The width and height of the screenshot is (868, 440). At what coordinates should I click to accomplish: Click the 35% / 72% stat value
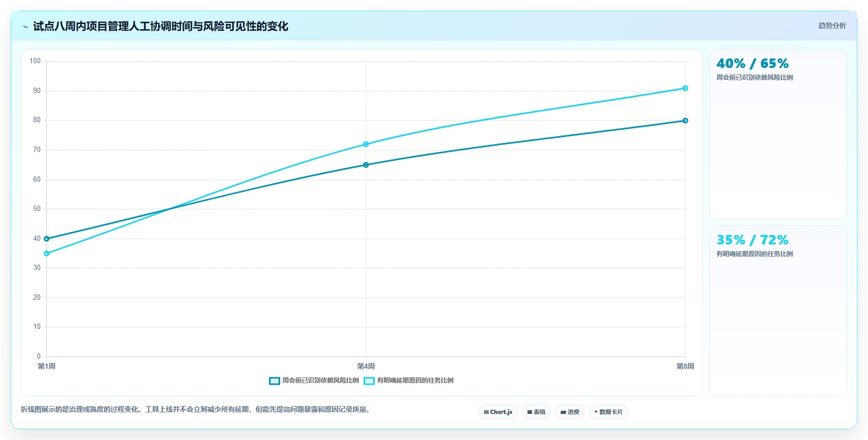click(x=753, y=240)
